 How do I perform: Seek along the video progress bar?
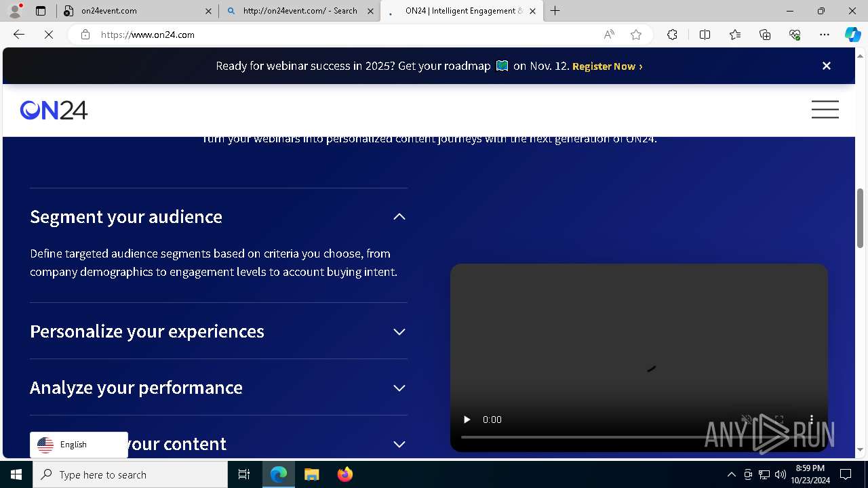[x=639, y=437]
